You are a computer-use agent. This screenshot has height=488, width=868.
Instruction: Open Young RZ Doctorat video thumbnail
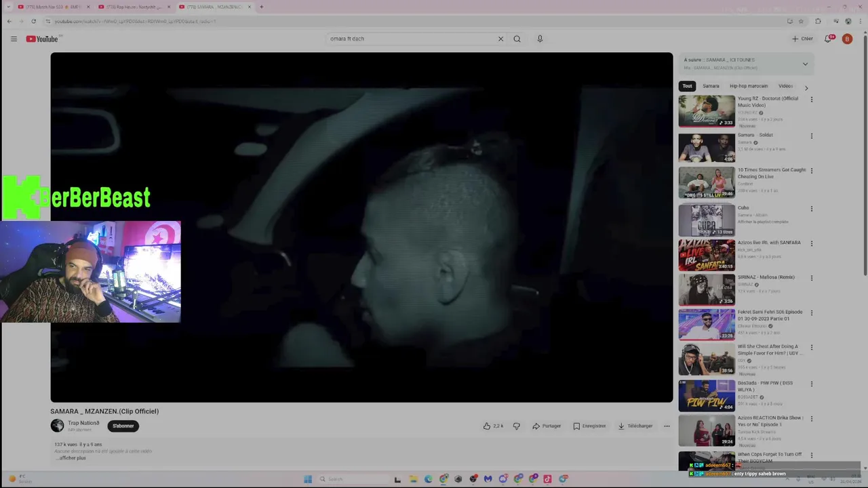[x=707, y=110]
